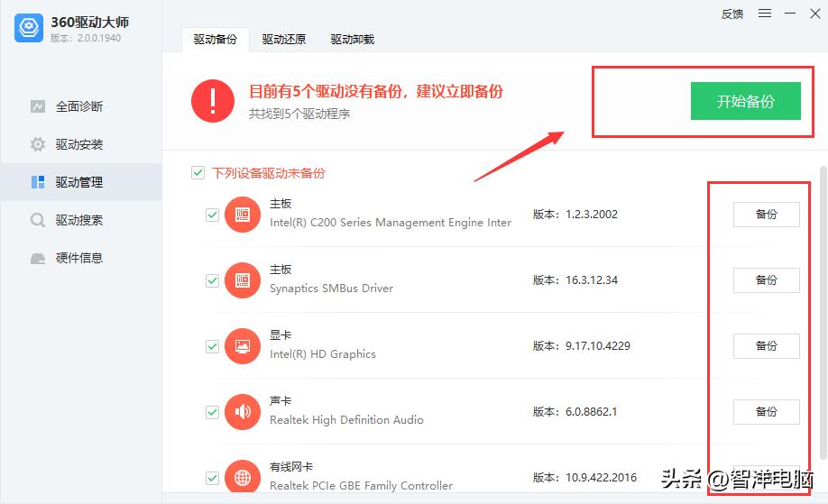Open the 反馈 feedback link
Image resolution: width=828 pixels, height=504 pixels.
731,14
